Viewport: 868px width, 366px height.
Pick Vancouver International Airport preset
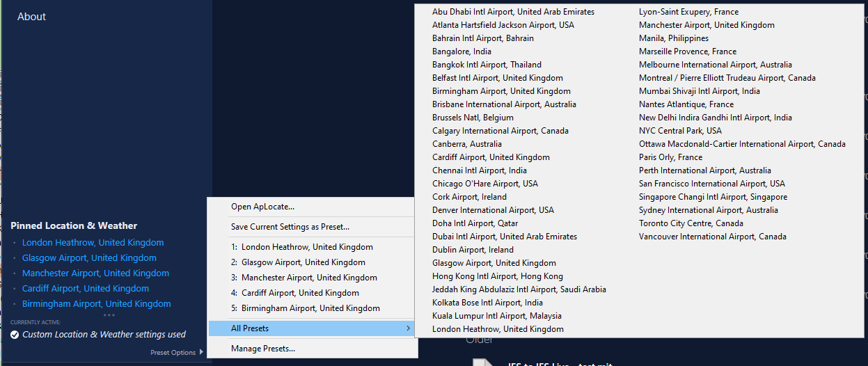pos(712,237)
